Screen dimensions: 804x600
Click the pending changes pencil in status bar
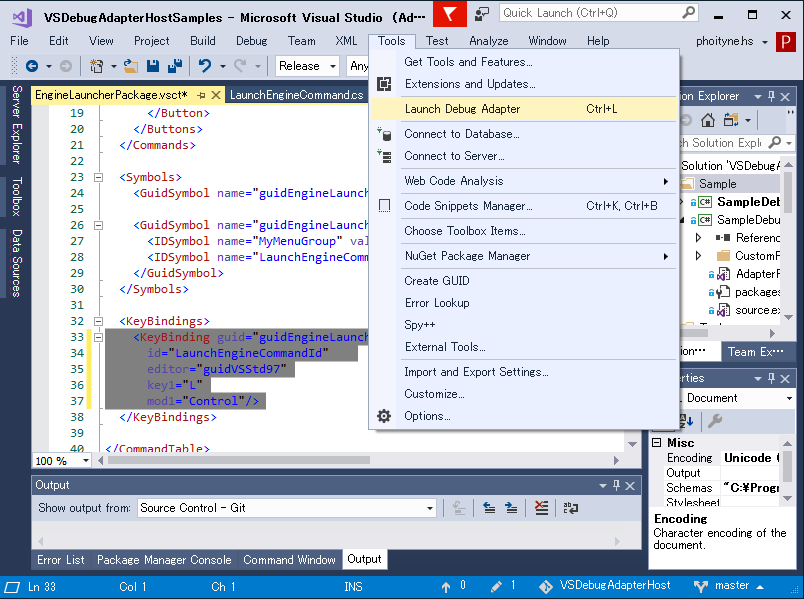(496, 586)
